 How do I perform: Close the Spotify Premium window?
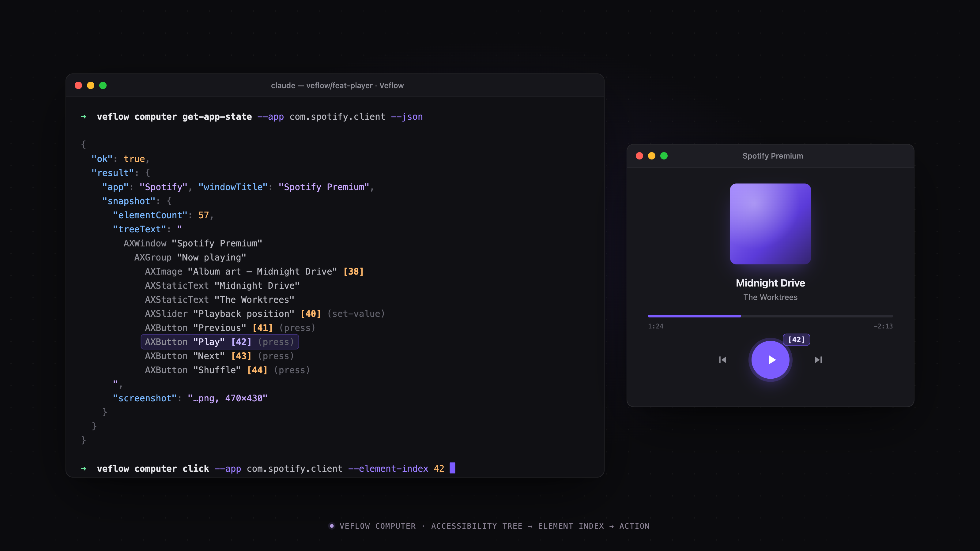pyautogui.click(x=639, y=156)
